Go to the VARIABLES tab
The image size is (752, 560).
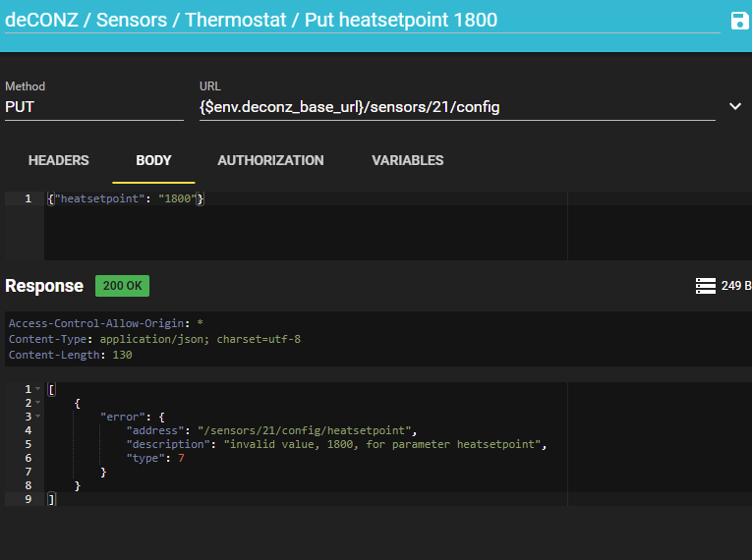coord(408,160)
